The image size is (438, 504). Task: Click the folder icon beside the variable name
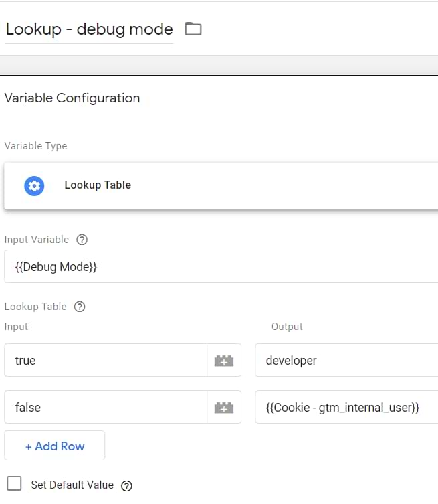coord(193,29)
